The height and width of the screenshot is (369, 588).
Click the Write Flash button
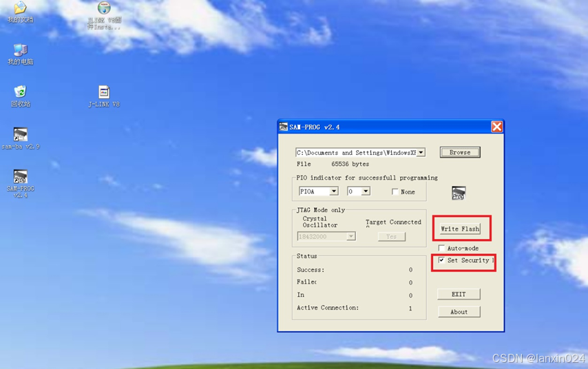[460, 229]
